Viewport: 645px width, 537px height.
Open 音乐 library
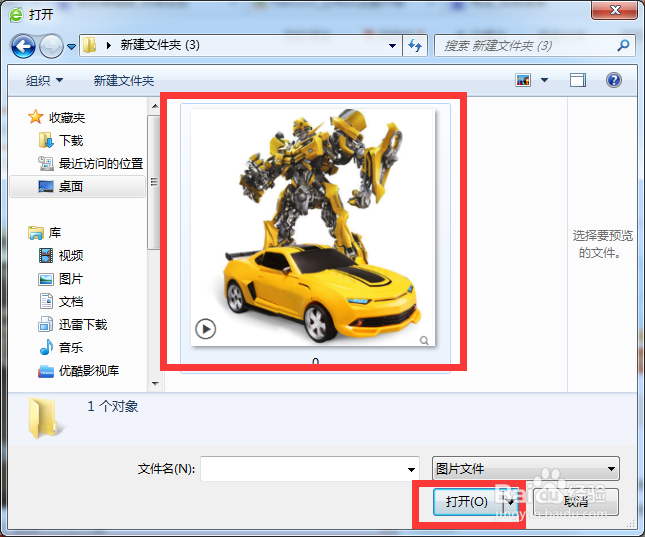click(x=71, y=348)
